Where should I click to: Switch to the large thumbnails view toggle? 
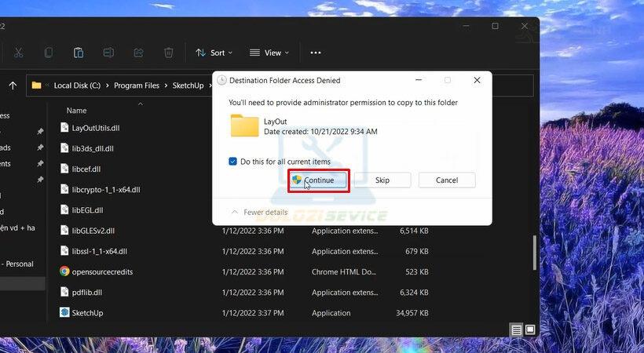coord(530,329)
